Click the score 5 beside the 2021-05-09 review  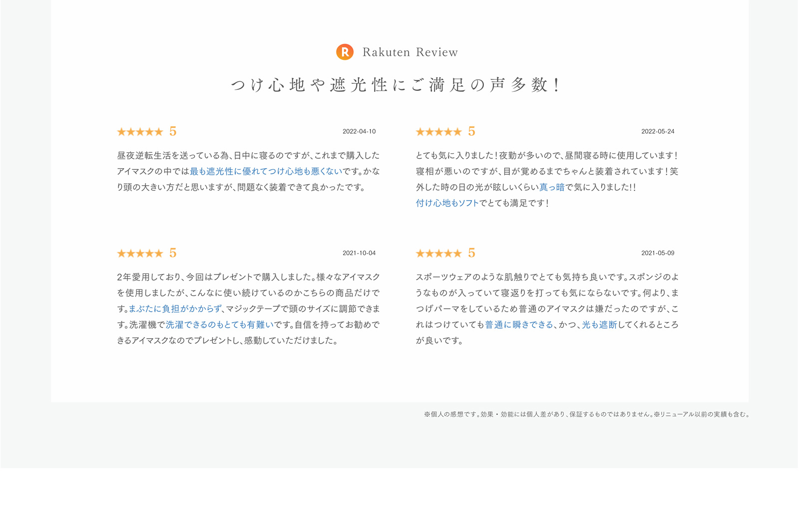click(x=471, y=253)
